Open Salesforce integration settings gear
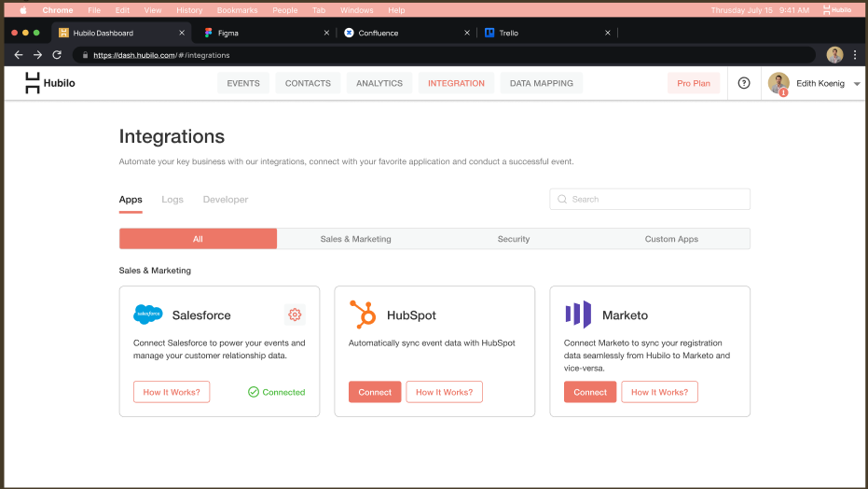 pos(295,314)
